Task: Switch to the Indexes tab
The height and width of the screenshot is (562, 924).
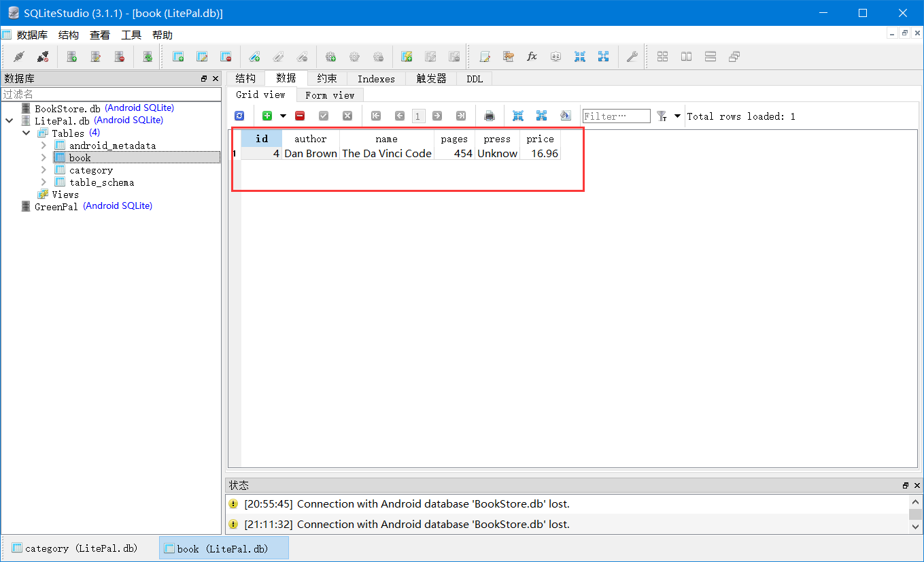Action: [x=376, y=79]
